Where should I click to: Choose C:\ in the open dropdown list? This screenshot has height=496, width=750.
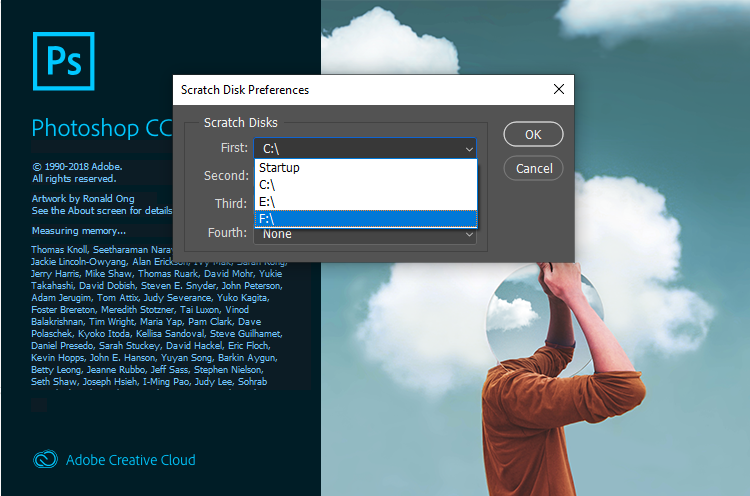[268, 184]
